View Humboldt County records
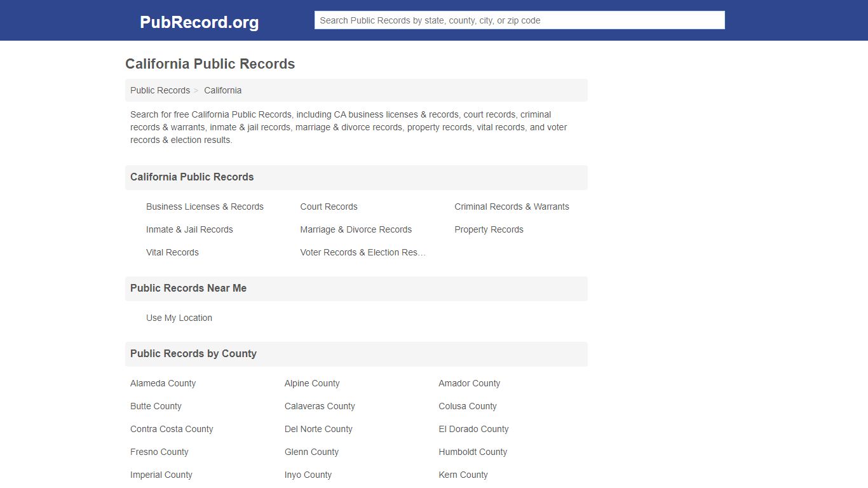Image resolution: width=868 pixels, height=488 pixels. pos(473,452)
